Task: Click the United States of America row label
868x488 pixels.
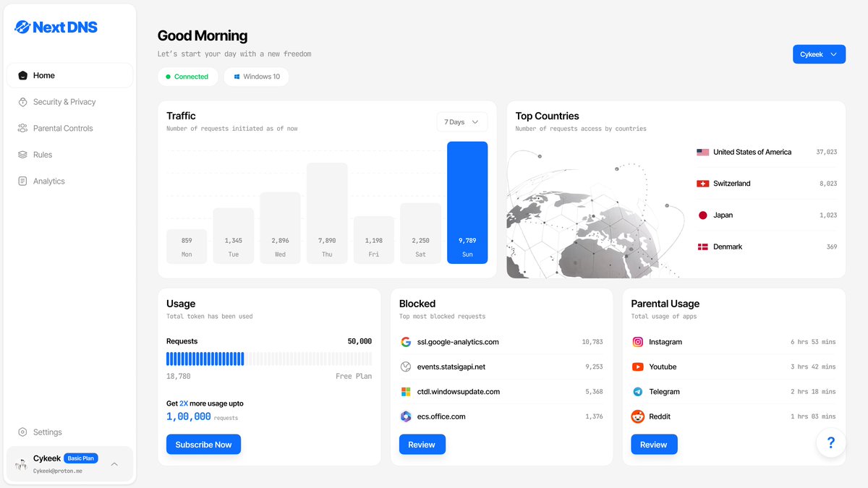Action: [752, 152]
